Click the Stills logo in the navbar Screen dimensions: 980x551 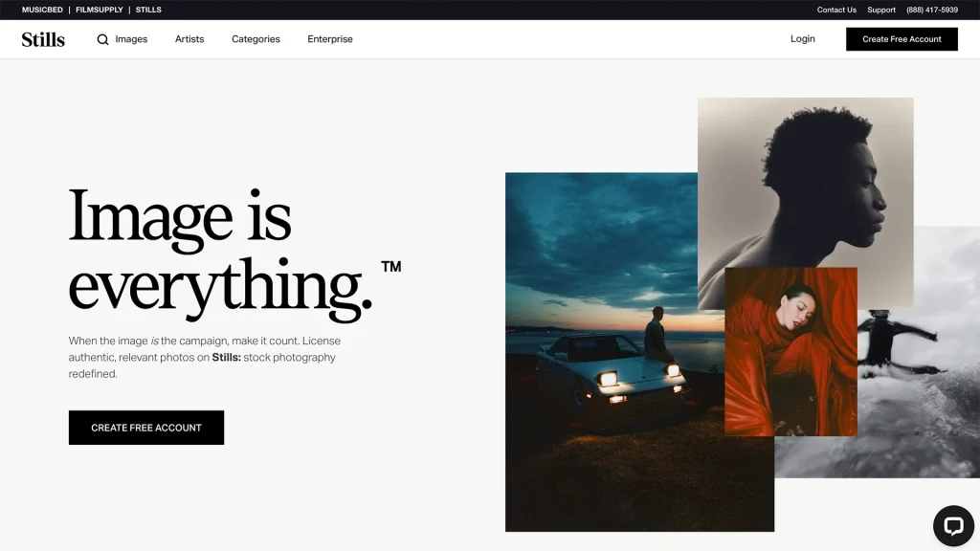coord(43,39)
